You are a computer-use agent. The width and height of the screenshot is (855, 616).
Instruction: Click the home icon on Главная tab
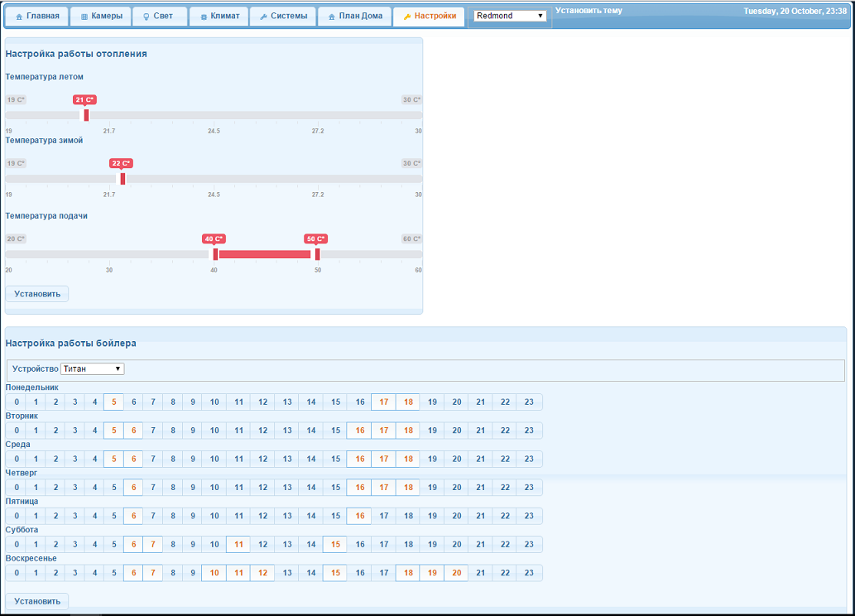pos(19,17)
